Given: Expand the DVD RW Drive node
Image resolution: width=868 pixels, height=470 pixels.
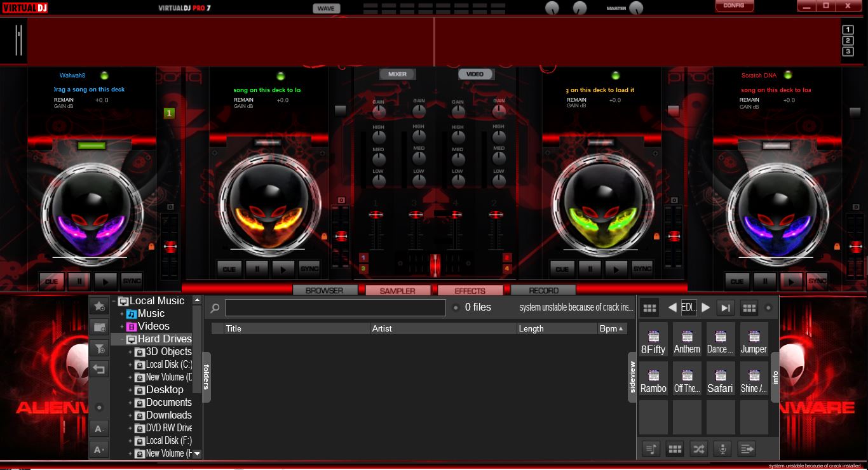Looking at the screenshot, I should [x=130, y=428].
